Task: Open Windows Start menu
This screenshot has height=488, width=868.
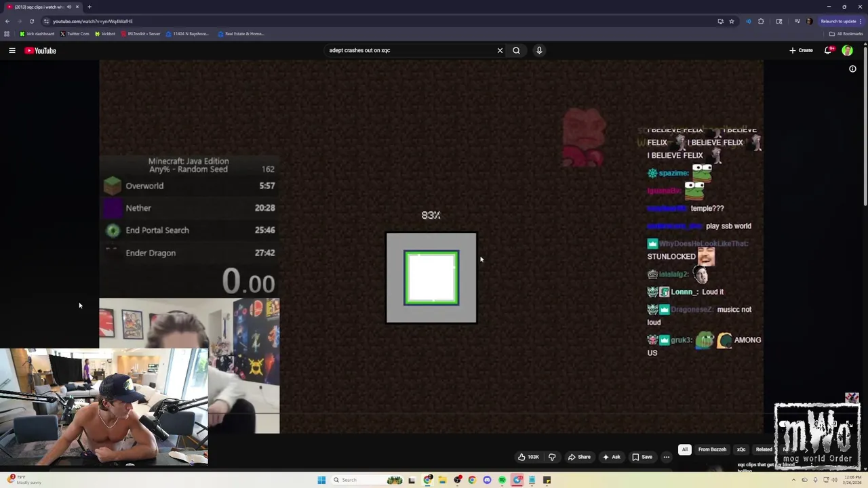Action: 321,480
